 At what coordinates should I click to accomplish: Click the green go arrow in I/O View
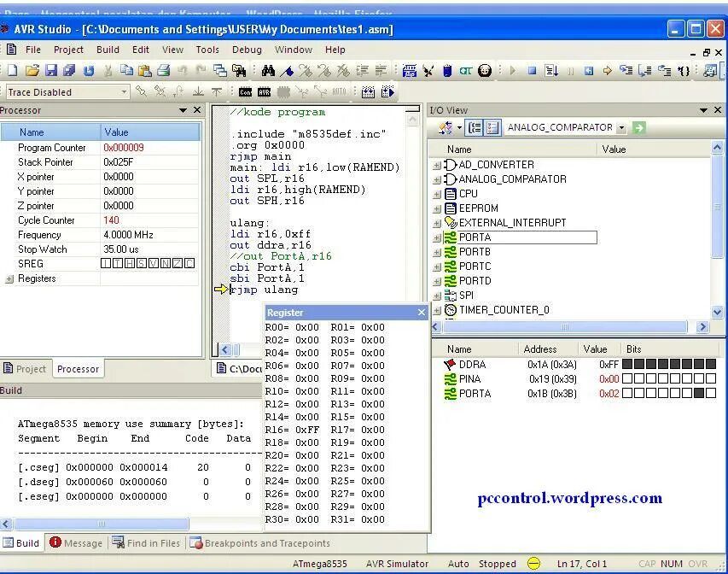coord(639,127)
